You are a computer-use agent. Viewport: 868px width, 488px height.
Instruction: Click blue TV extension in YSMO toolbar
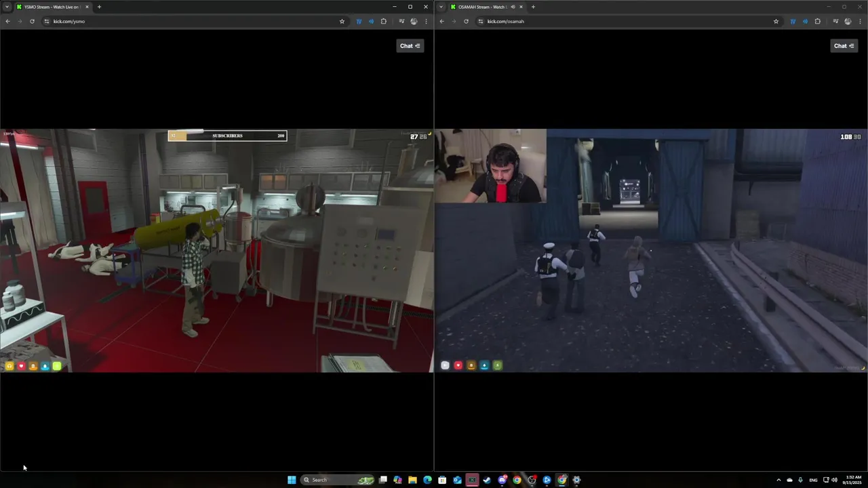[x=359, y=21]
